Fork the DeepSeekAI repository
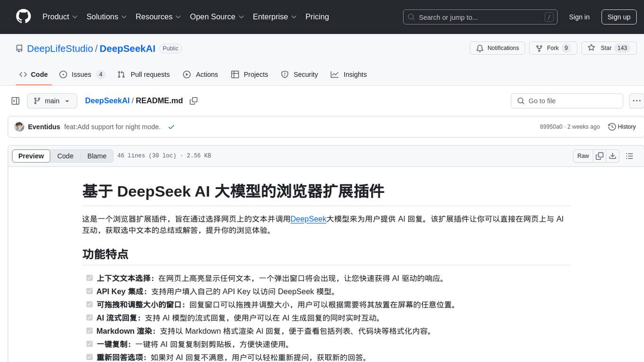 click(553, 48)
